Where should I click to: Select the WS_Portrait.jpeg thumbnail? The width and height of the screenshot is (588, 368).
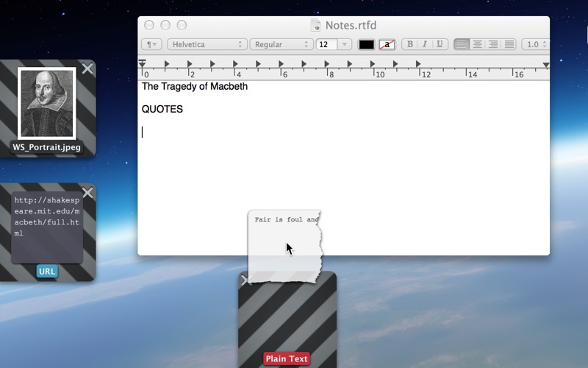[47, 103]
